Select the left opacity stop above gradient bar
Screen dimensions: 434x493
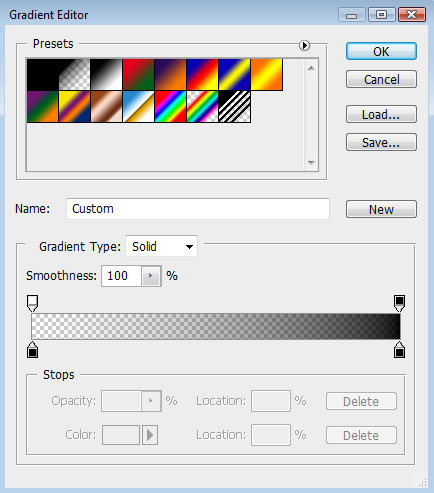tap(32, 303)
